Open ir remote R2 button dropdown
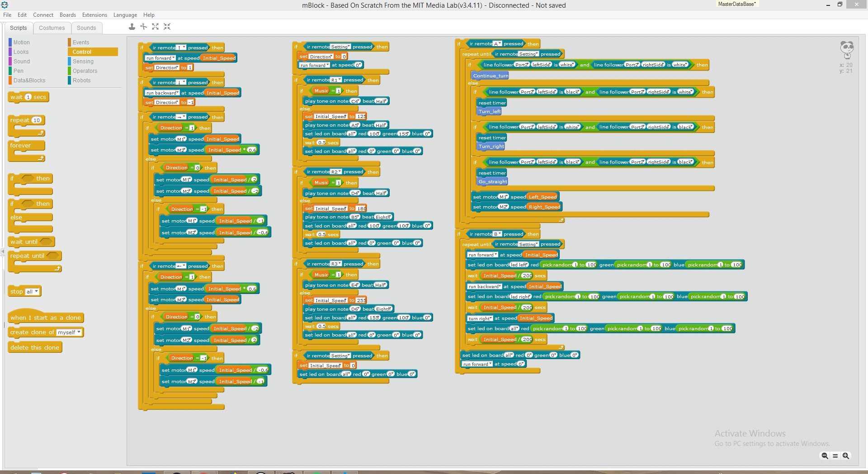This screenshot has width=868, height=474. pyautogui.click(x=336, y=172)
